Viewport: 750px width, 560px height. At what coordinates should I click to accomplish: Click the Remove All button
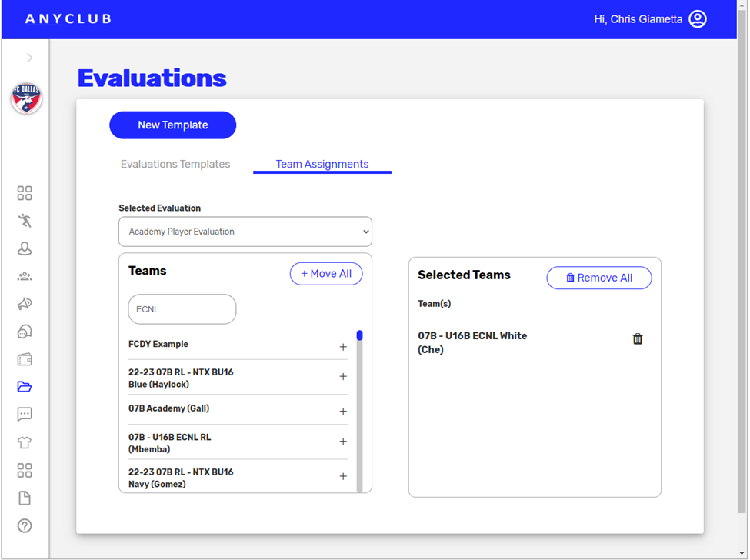599,278
